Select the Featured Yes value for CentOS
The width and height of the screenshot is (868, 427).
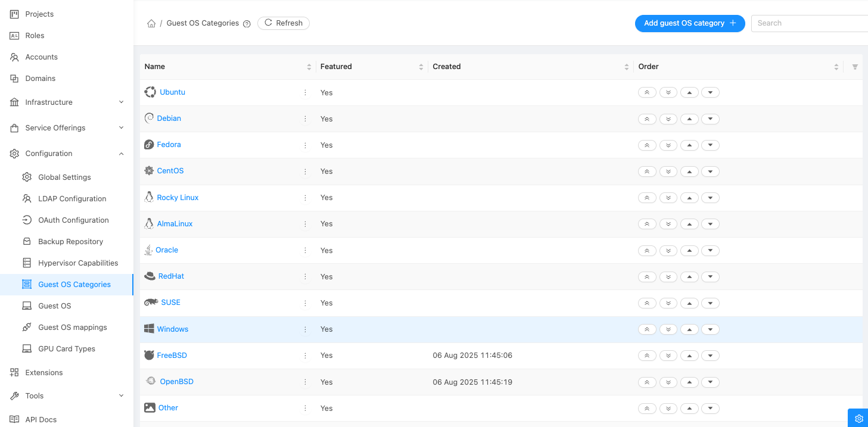coord(326,172)
